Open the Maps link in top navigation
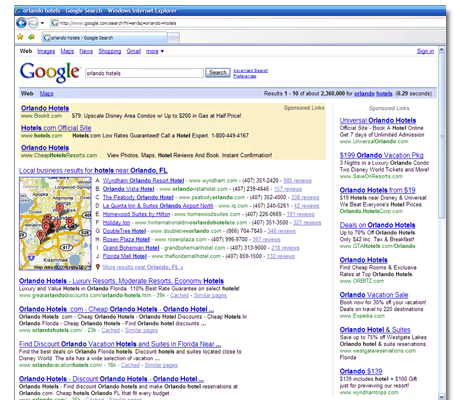The height and width of the screenshot is (400, 455). (67, 51)
